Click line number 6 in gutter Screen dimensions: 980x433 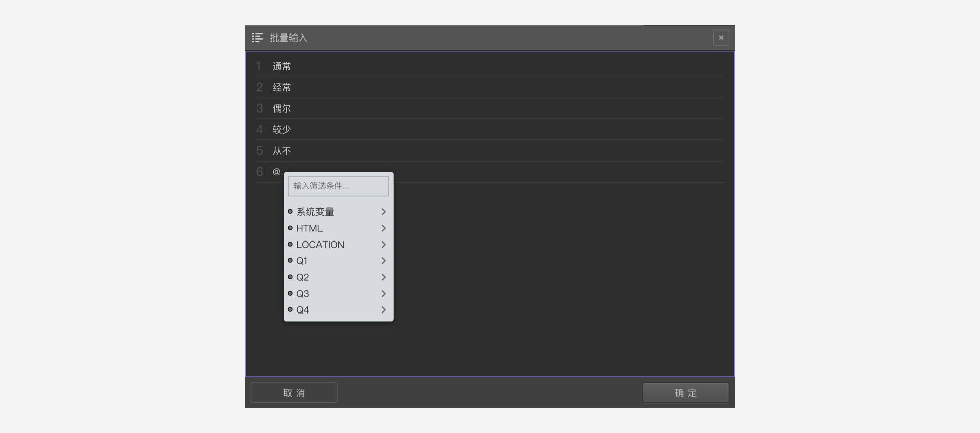click(x=259, y=172)
